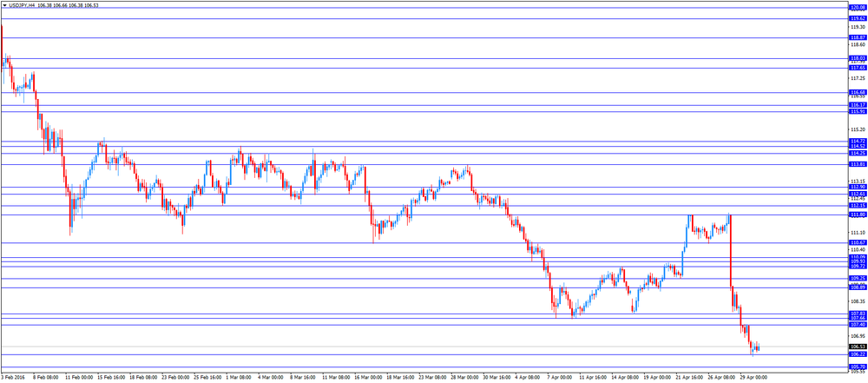
Task: Click the 118.03 horizontal line label
Action: (858, 58)
